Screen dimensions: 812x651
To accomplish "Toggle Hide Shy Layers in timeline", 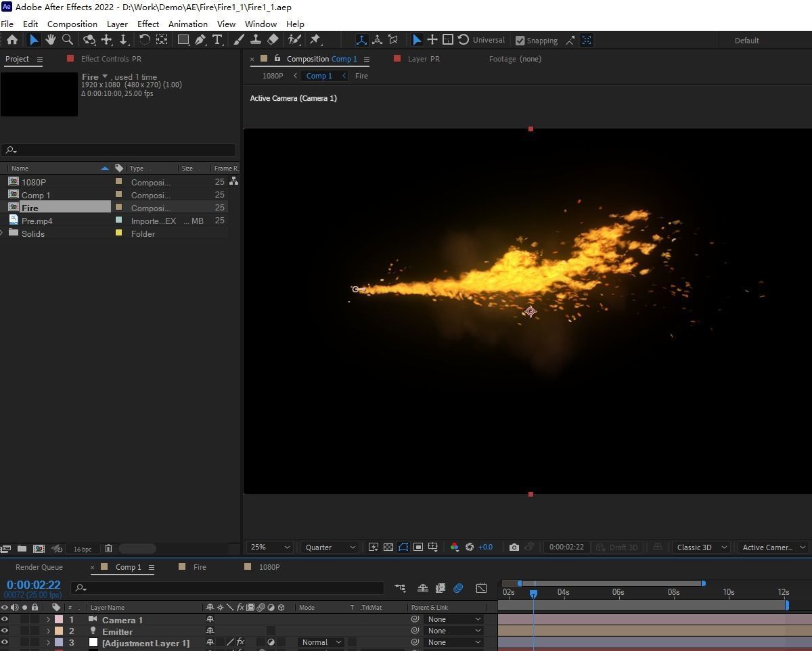I will [422, 588].
